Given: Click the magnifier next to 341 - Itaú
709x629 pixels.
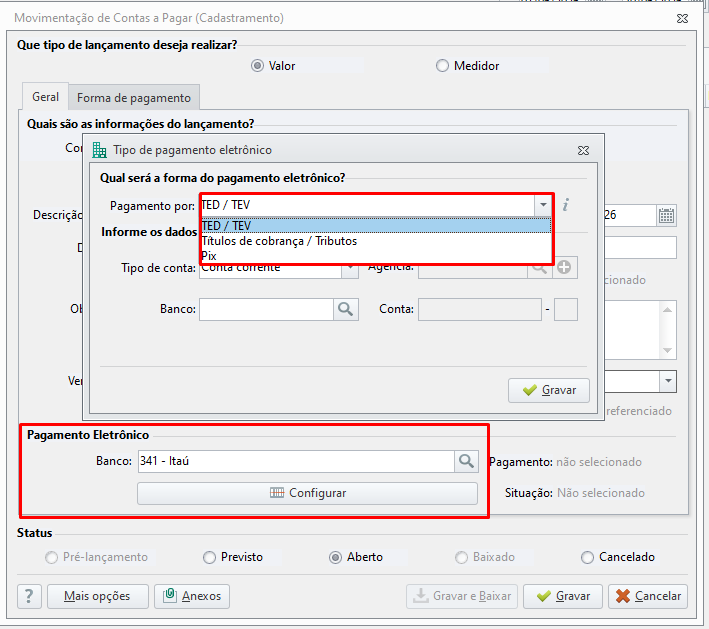Looking at the screenshot, I should click(466, 461).
